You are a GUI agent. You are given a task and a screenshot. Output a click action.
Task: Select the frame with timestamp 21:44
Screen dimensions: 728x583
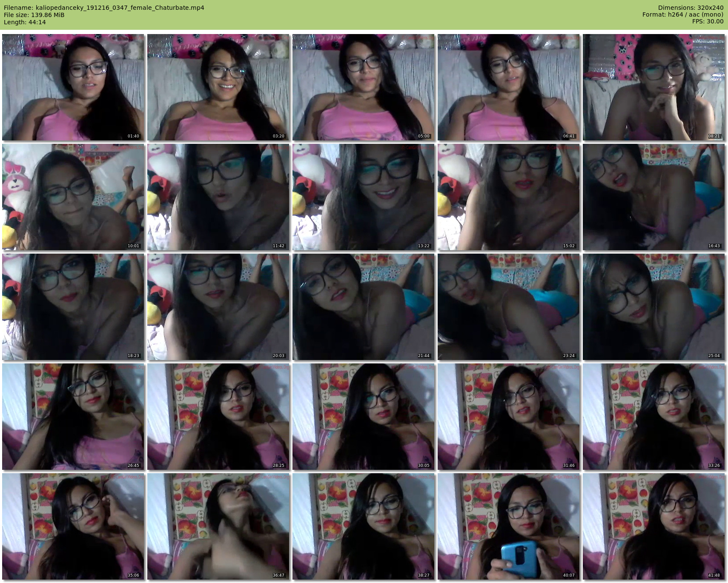(364, 307)
